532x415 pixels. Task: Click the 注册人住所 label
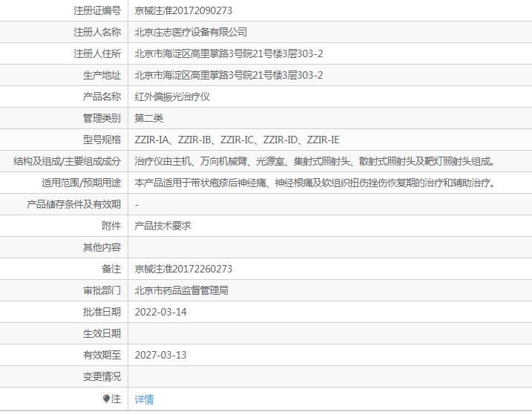[97, 53]
